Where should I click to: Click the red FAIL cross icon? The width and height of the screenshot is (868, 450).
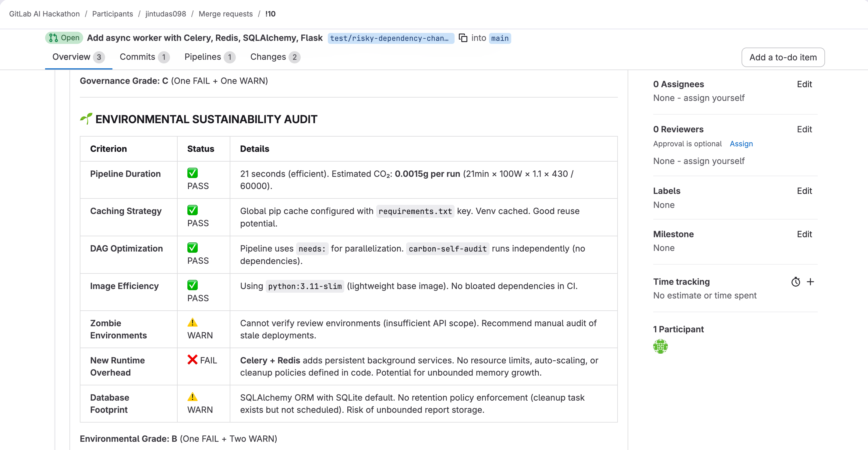pos(193,360)
